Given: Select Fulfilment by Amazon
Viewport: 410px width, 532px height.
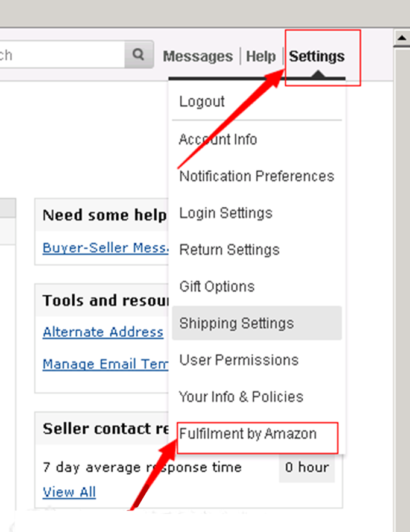Looking at the screenshot, I should pos(247,433).
